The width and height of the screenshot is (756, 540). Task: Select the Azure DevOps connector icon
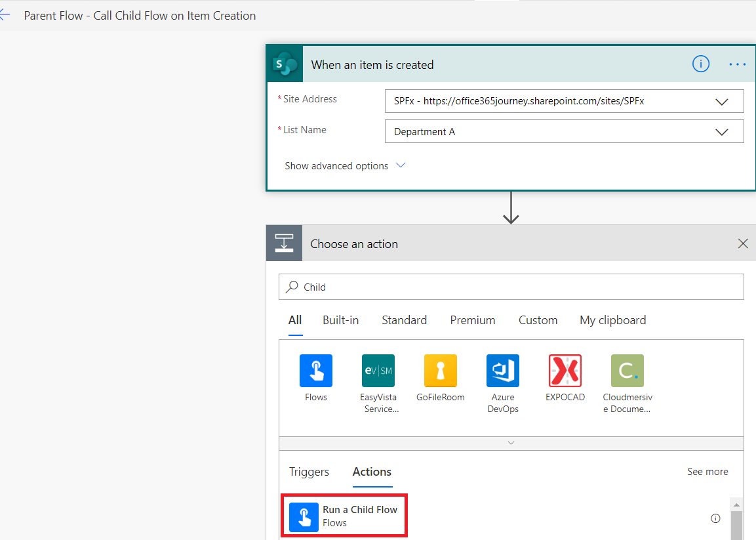point(503,371)
